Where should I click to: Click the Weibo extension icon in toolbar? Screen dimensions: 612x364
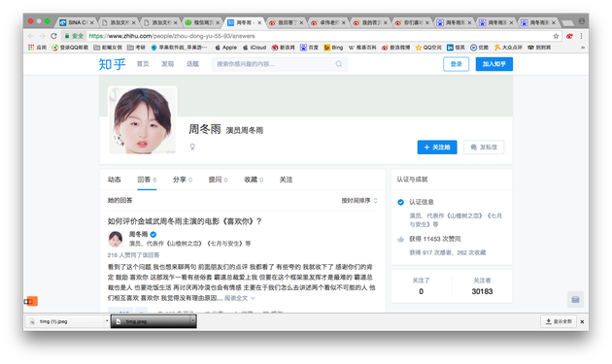(570, 36)
